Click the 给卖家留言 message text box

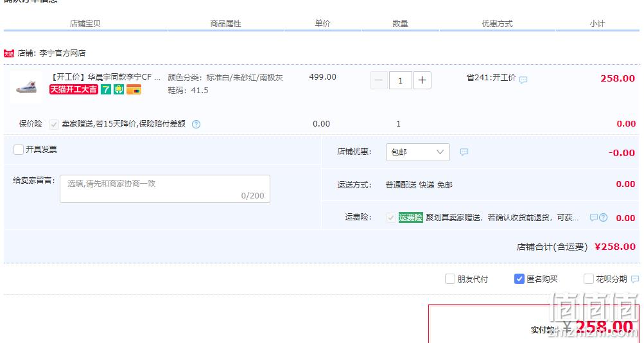(165, 189)
